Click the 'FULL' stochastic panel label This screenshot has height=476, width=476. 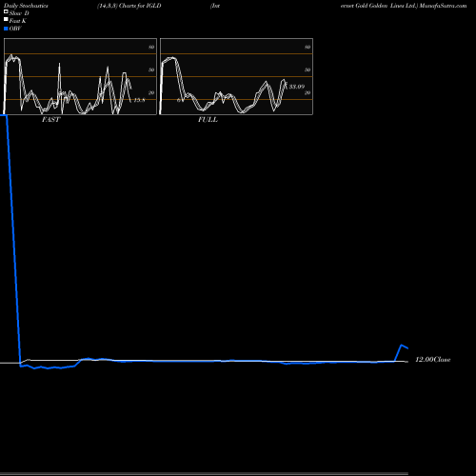point(208,120)
